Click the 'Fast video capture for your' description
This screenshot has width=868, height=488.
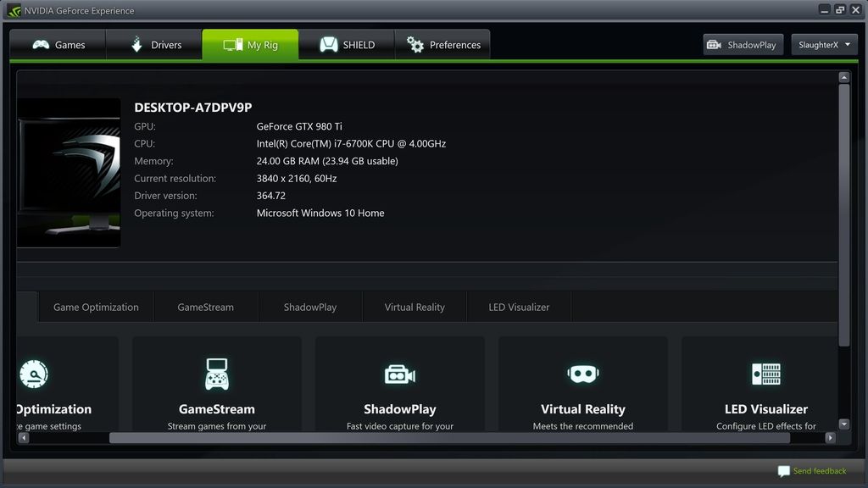pyautogui.click(x=400, y=426)
